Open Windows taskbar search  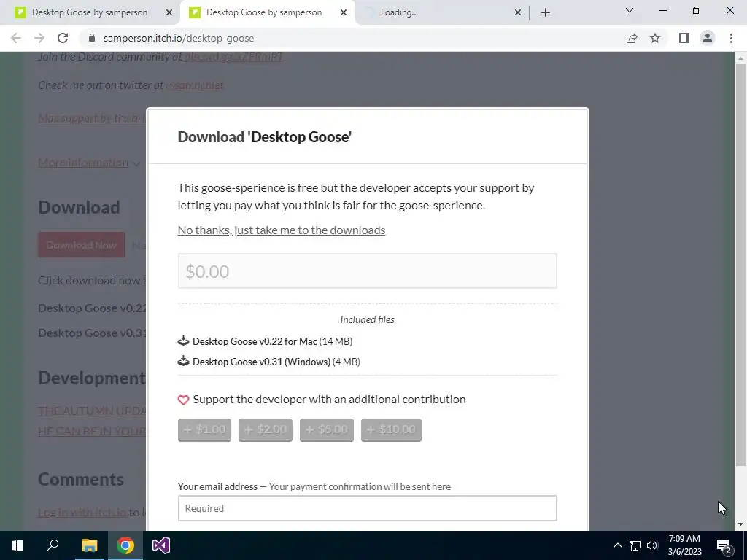53,545
